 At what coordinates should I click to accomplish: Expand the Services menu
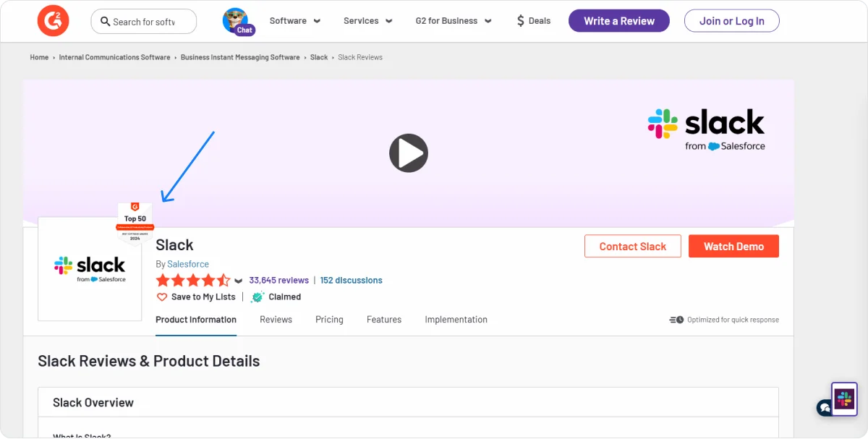click(367, 21)
